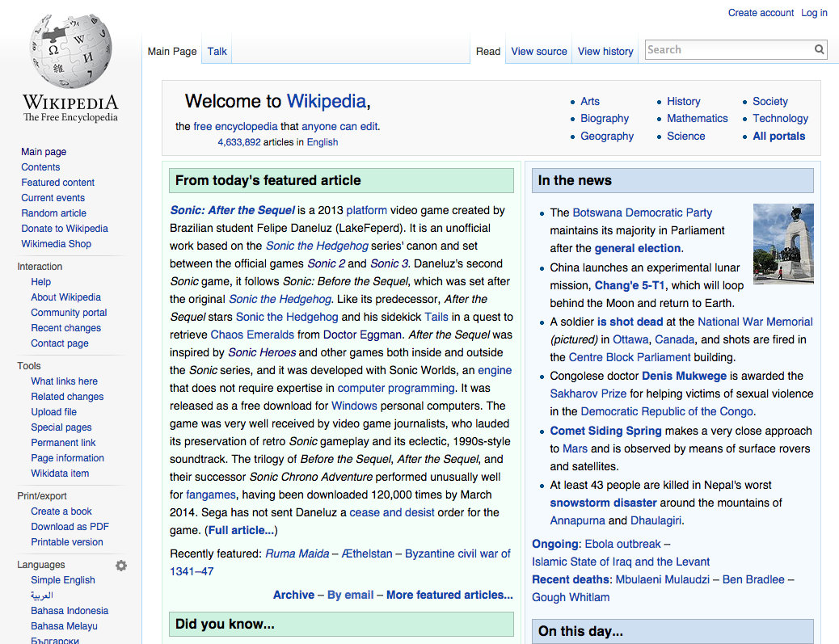Switch to Bahasa Indonesia language
Image resolution: width=839 pixels, height=644 pixels.
coord(70,611)
